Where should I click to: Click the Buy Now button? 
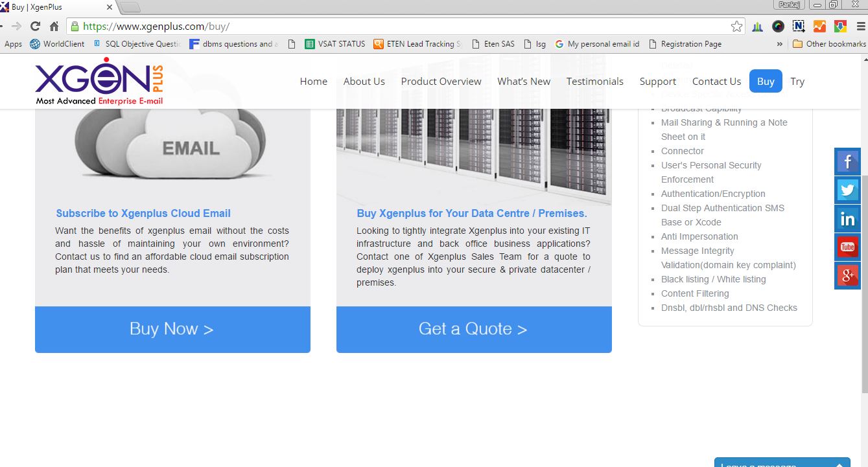pyautogui.click(x=172, y=329)
